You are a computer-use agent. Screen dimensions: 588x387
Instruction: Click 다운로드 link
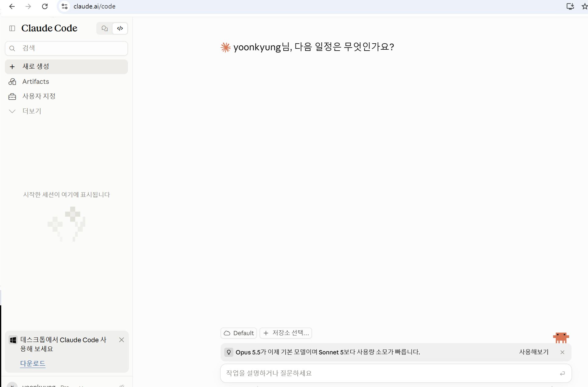pyautogui.click(x=33, y=363)
